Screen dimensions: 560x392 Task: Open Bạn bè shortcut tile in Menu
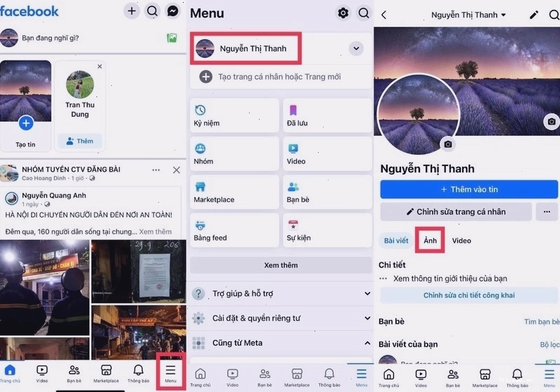[328, 192]
